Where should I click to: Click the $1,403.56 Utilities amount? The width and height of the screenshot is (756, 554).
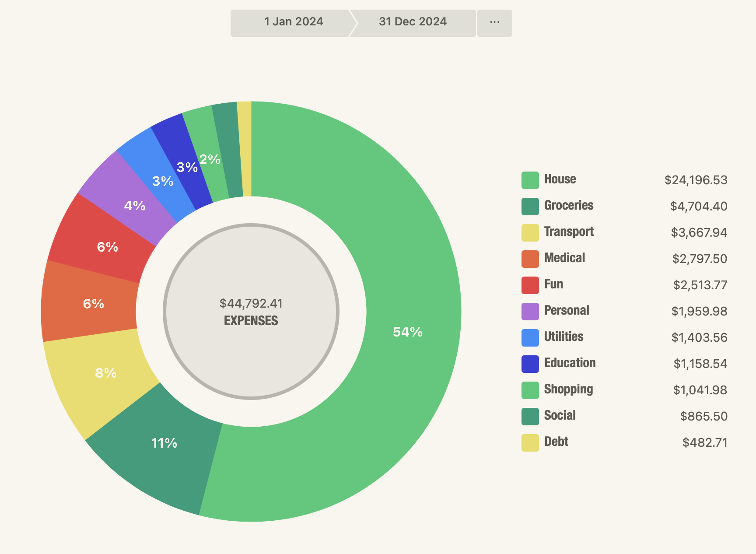click(x=699, y=338)
